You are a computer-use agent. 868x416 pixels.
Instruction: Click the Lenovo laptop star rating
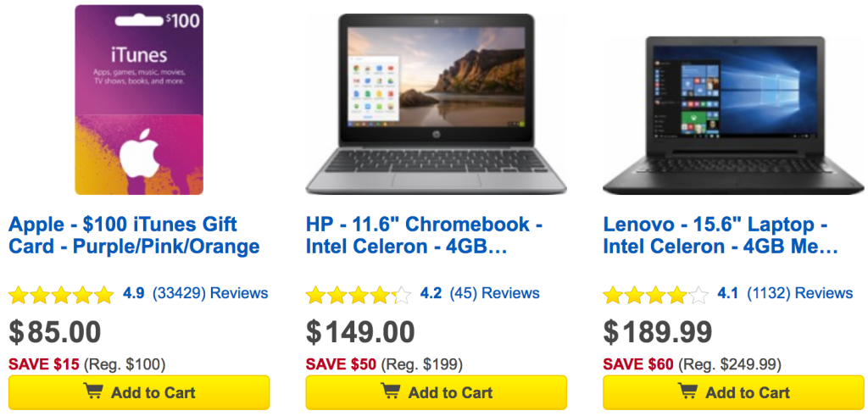(656, 295)
